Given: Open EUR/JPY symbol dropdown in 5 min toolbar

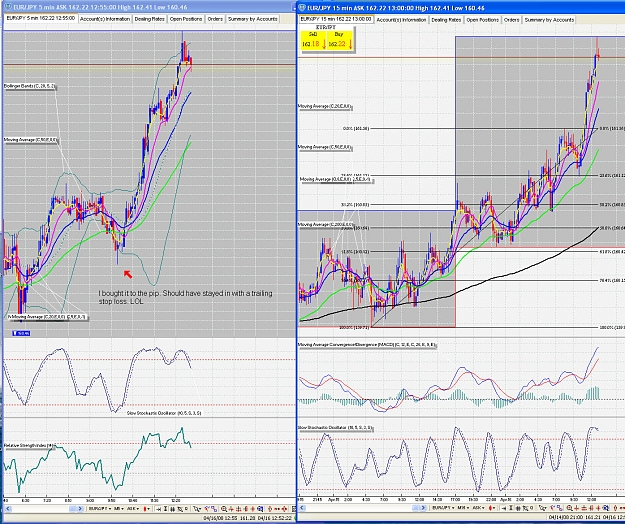Looking at the screenshot, I should point(100,508).
